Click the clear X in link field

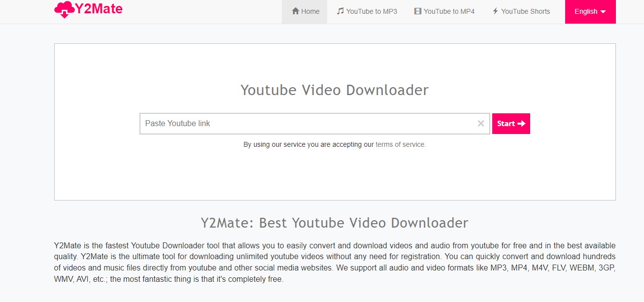coord(481,124)
